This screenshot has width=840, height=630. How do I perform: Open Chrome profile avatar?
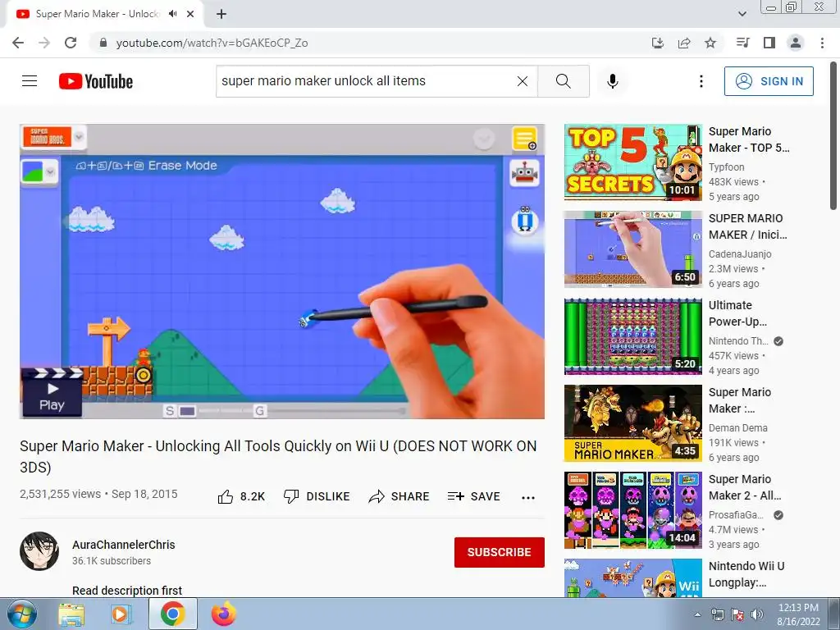coord(796,43)
